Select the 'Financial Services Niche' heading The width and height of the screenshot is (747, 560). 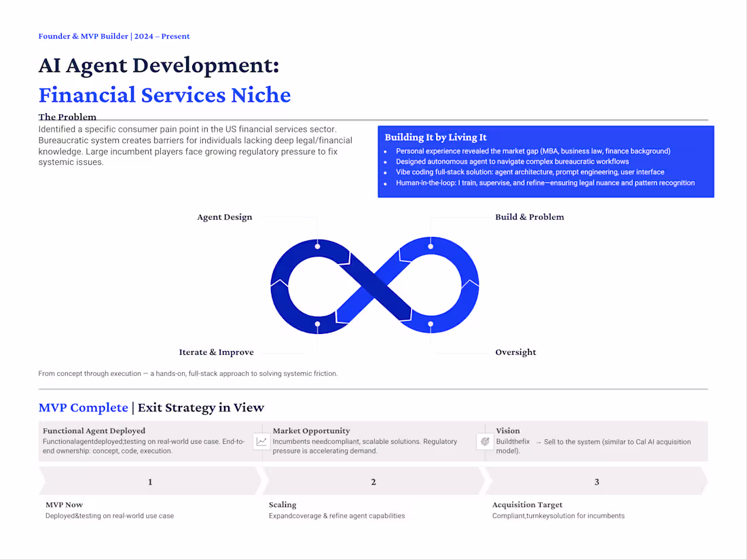(x=164, y=95)
